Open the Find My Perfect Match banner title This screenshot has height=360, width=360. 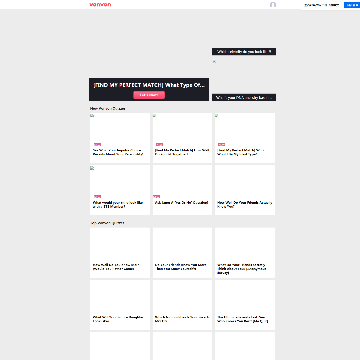click(x=149, y=85)
